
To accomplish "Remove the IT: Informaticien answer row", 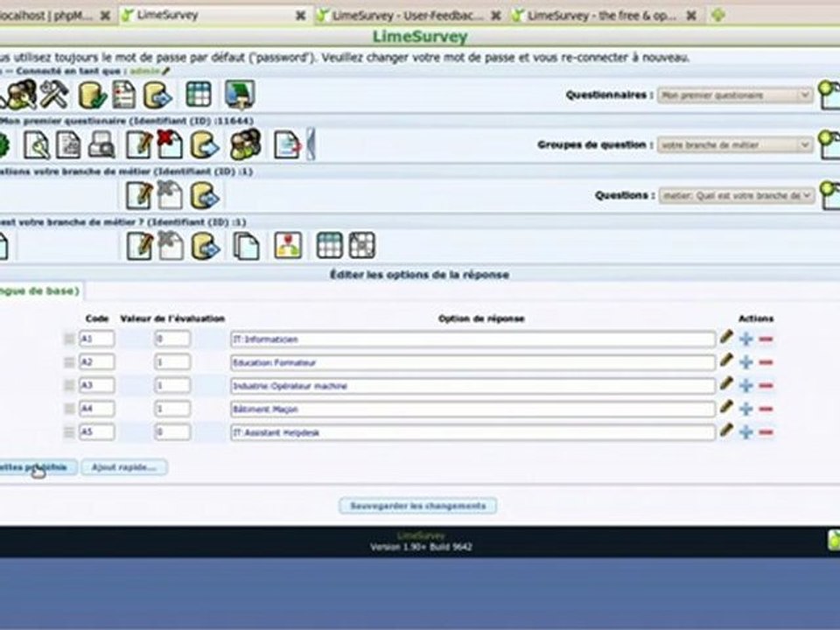I will click(766, 339).
